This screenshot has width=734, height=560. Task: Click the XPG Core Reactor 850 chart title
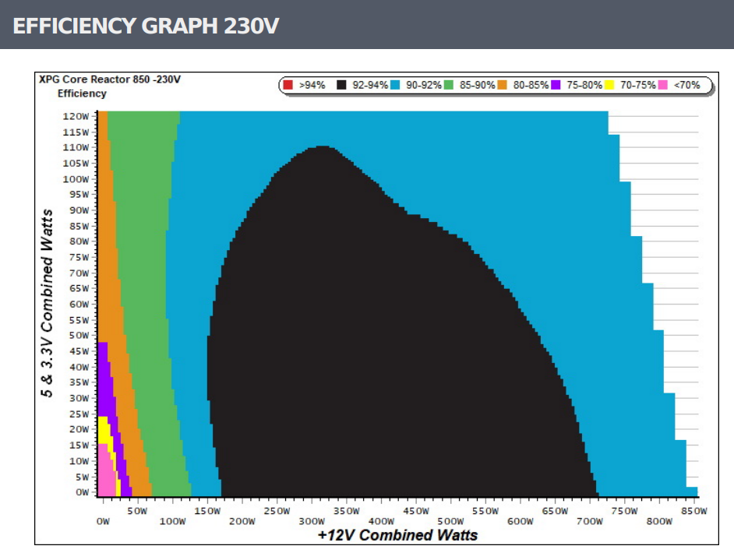[x=109, y=79]
